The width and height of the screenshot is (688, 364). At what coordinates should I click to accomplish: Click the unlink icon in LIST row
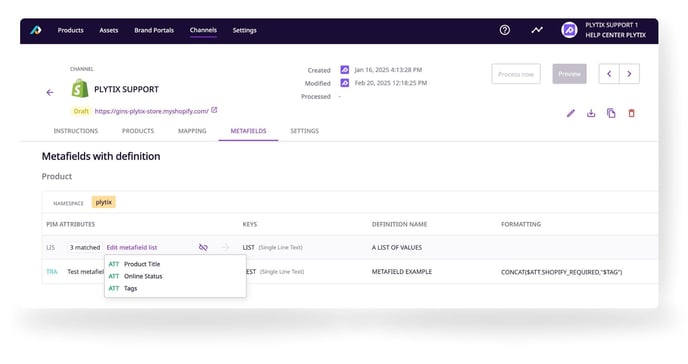pyautogui.click(x=203, y=247)
